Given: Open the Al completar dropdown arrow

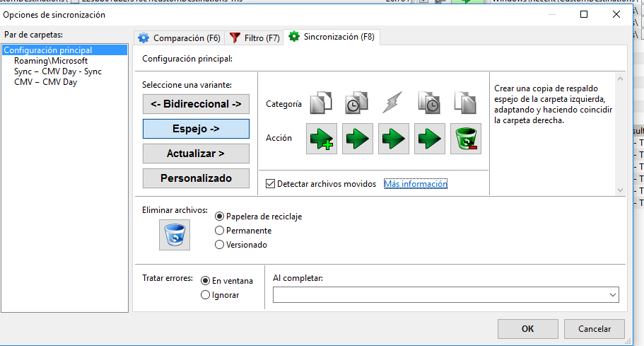Looking at the screenshot, I should [x=613, y=295].
